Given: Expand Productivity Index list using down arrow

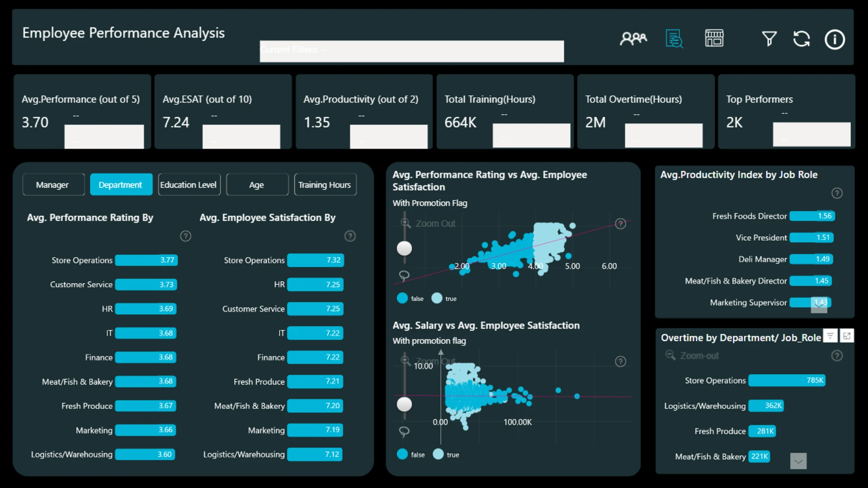Looking at the screenshot, I should (819, 305).
